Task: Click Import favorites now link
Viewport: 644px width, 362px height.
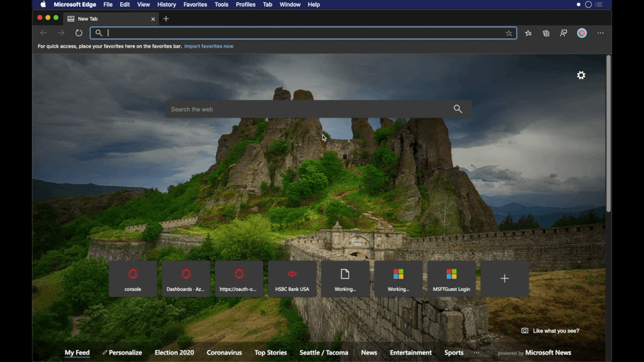Action: [209, 46]
